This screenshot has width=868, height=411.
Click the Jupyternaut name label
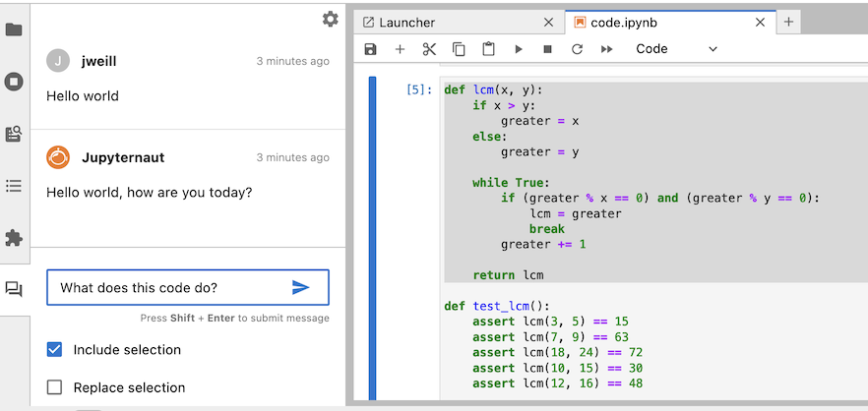pos(123,157)
